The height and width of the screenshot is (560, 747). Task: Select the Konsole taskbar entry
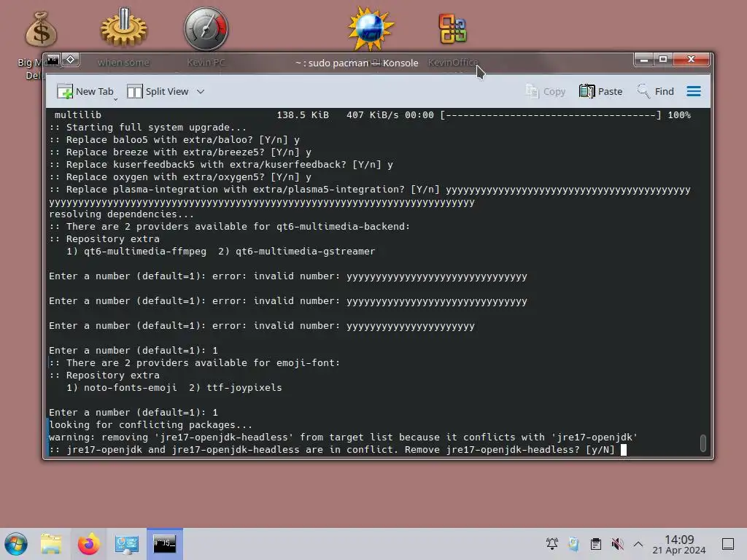click(x=165, y=544)
